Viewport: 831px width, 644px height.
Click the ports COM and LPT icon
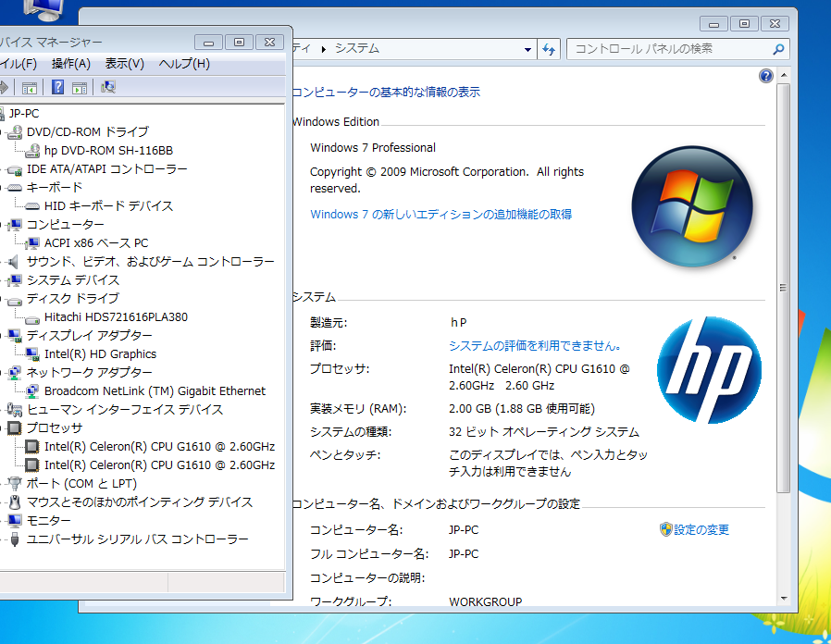(x=15, y=483)
